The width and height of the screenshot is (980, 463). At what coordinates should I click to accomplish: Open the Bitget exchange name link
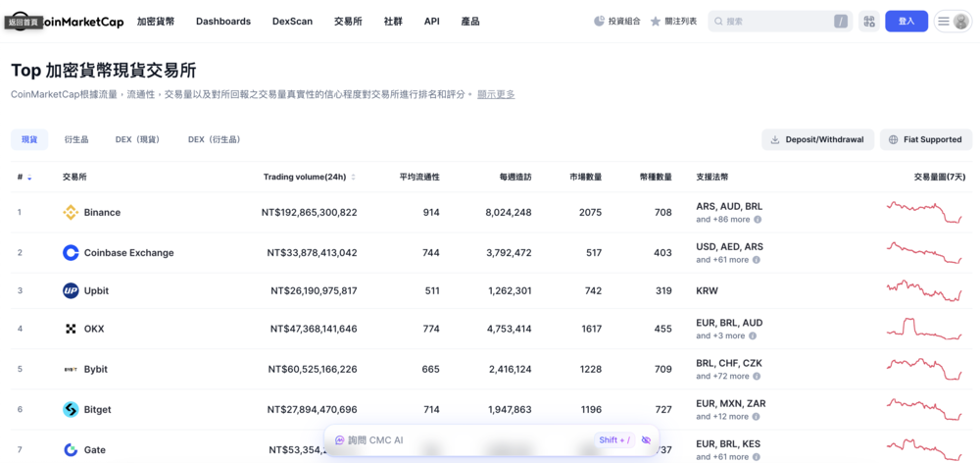(x=97, y=410)
